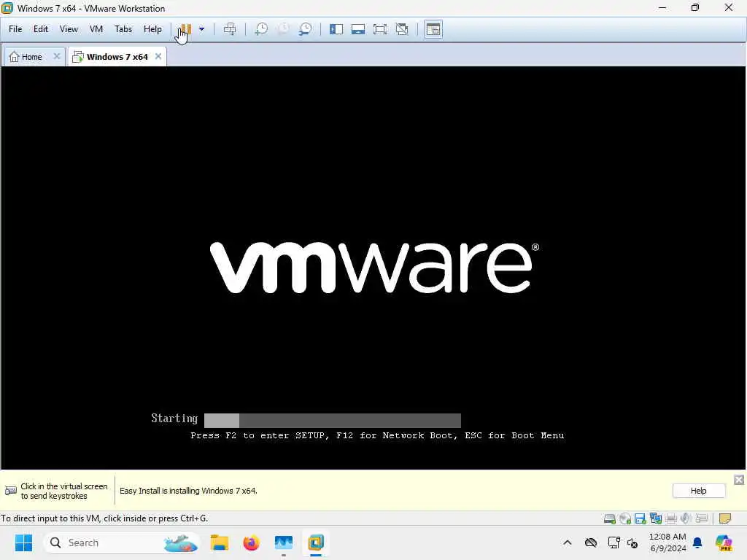Click the hard disk device status icon
747x560 pixels.
609,518
